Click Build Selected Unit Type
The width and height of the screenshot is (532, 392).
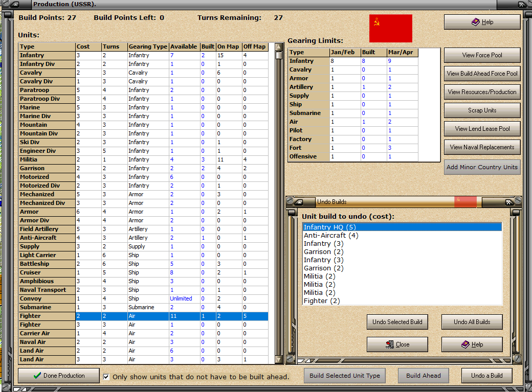(345, 376)
